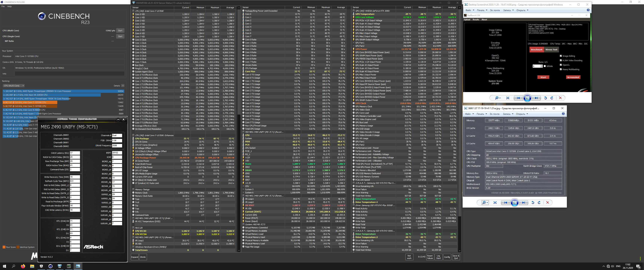This screenshot has height=270, width=644.
Task: Show previous image in the 3600 1.37 jpg viewer
Action: pyautogui.click(x=505, y=203)
